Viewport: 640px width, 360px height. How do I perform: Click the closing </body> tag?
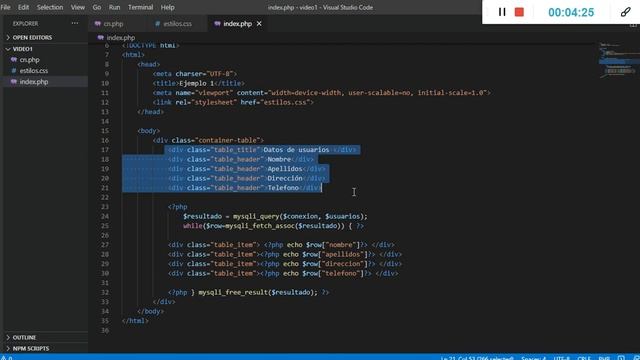point(151,311)
